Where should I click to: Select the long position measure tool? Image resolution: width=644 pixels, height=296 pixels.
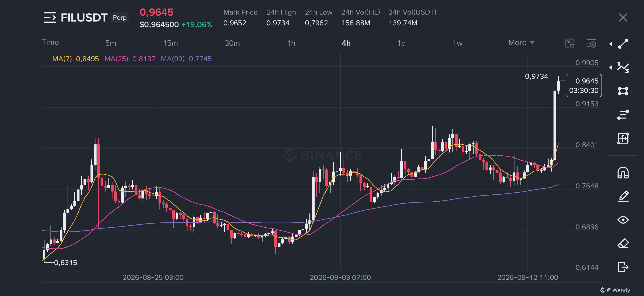(x=623, y=138)
